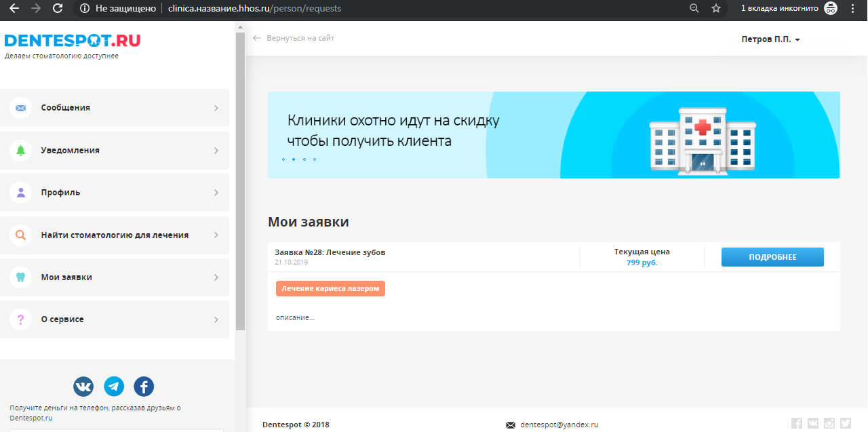Open Сообщения menu item

pyautogui.click(x=115, y=108)
